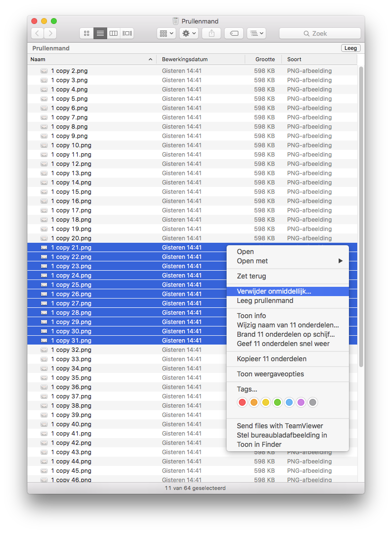
Task: Click file icon of 1 copy 45.png
Action: 44,471
